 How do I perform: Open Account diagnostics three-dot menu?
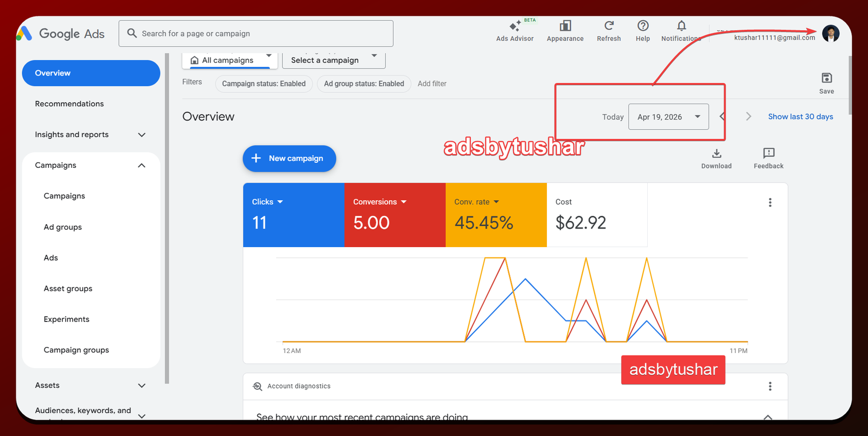click(x=770, y=386)
